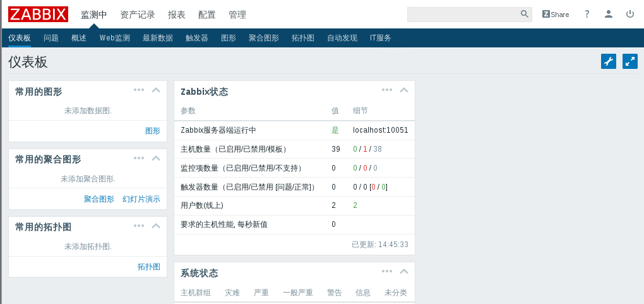Open the Zabbix Share link
The image size is (644, 304).
556,15
